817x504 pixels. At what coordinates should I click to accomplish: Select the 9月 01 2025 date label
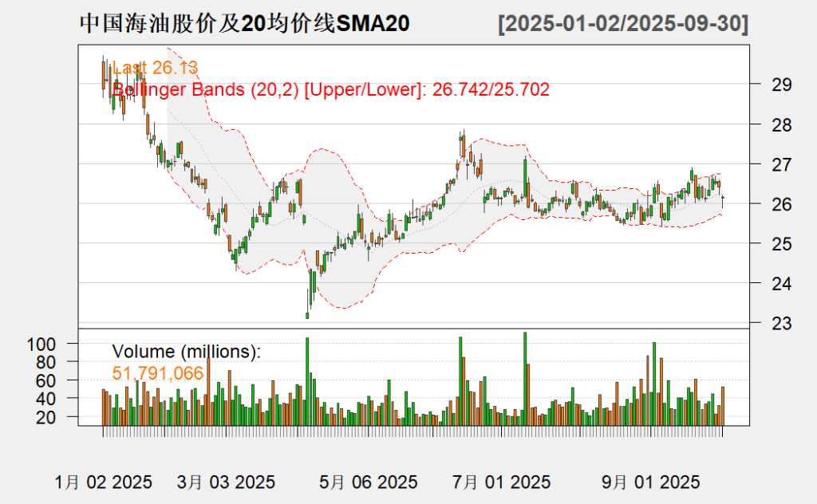pyautogui.click(x=650, y=482)
